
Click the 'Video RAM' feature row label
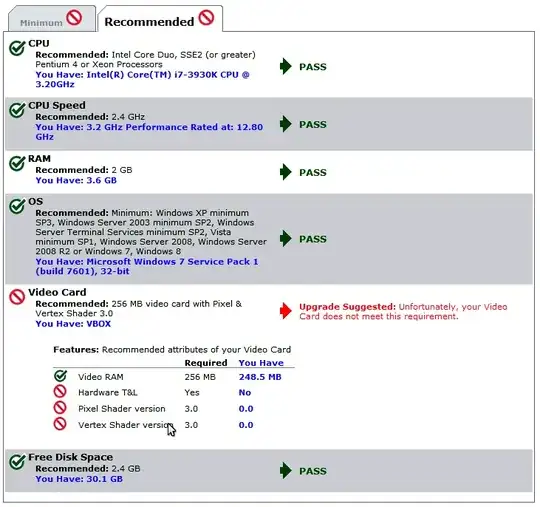[x=101, y=377]
